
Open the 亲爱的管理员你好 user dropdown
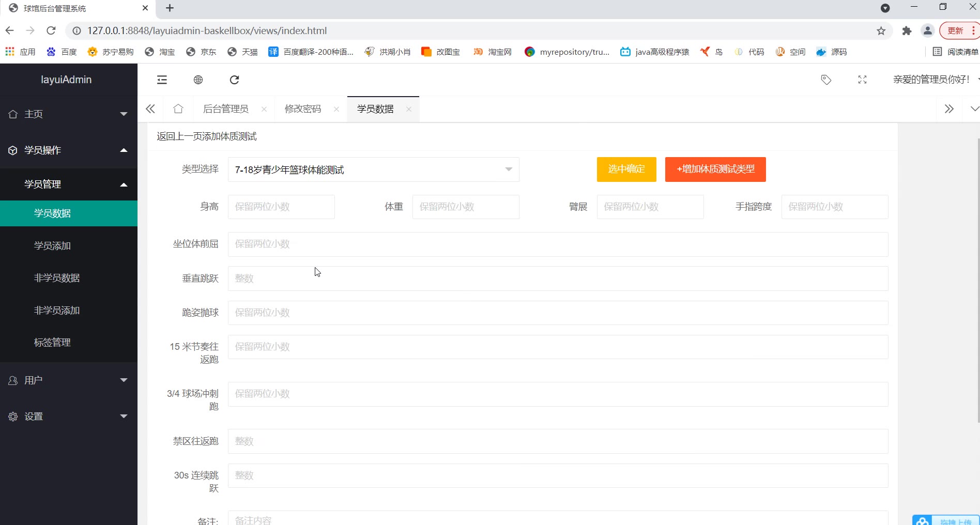pos(936,80)
